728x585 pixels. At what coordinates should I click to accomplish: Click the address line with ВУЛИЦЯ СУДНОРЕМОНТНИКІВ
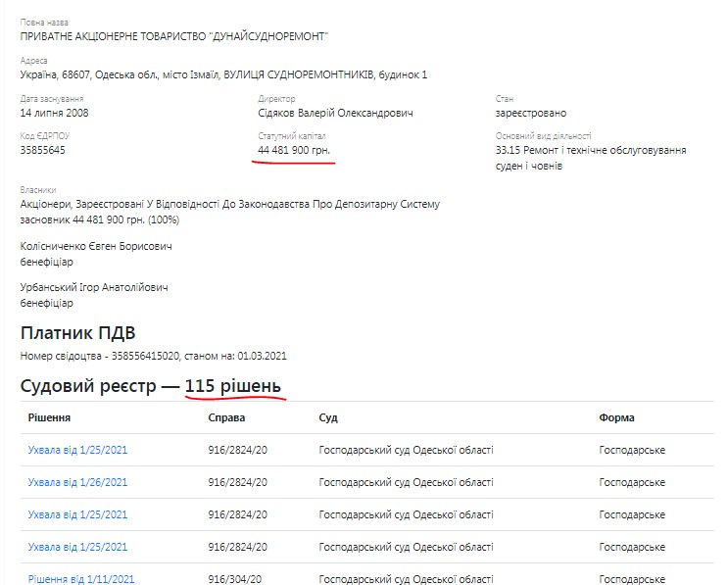pyautogui.click(x=223, y=75)
